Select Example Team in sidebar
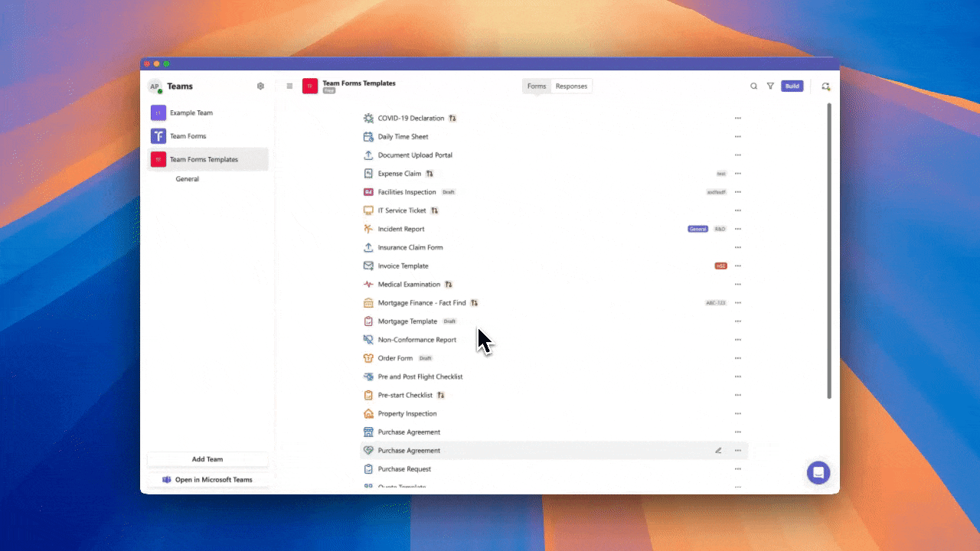Screen dimensions: 980x551 pyautogui.click(x=207, y=113)
